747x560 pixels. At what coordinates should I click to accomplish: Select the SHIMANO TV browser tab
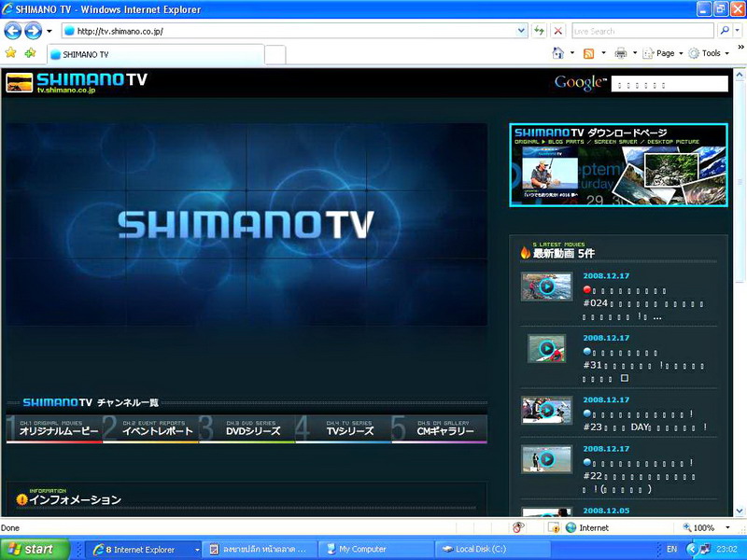[x=155, y=54]
